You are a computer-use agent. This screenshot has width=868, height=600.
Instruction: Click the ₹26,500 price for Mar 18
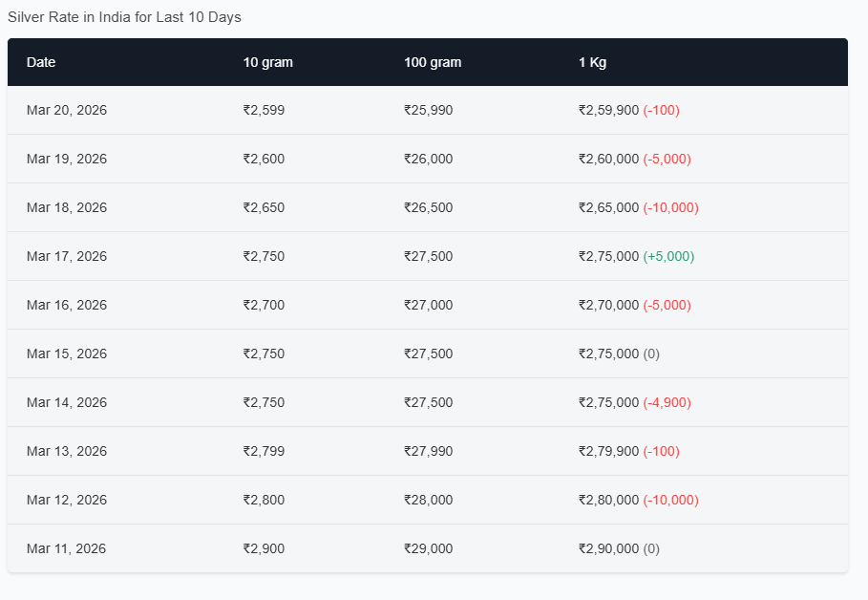click(428, 207)
